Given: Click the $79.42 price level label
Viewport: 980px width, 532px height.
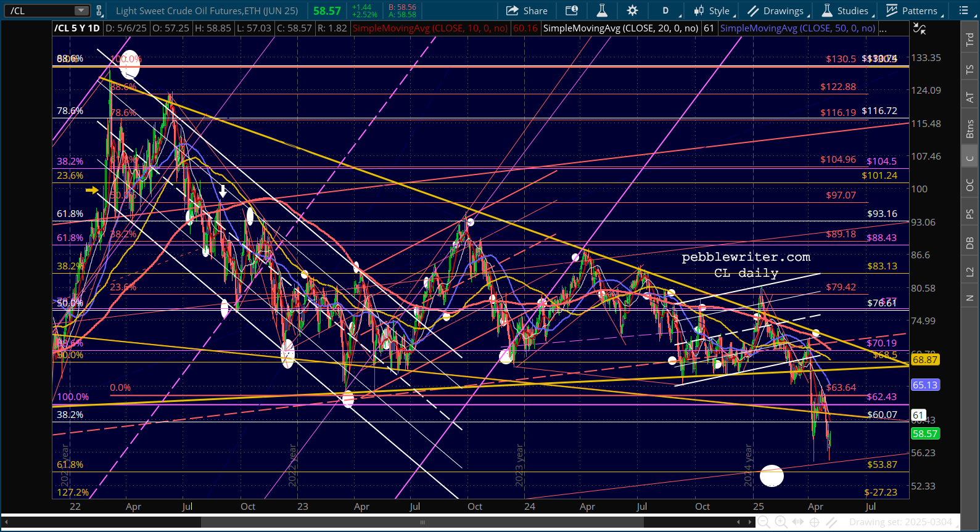Looking at the screenshot, I should tap(841, 287).
